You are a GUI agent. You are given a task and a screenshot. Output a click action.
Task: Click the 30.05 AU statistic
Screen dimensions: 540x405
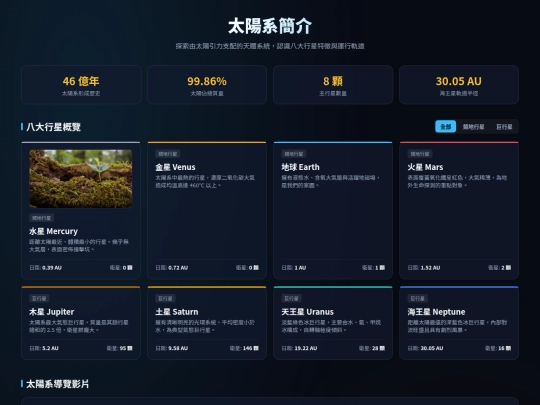coord(459,81)
